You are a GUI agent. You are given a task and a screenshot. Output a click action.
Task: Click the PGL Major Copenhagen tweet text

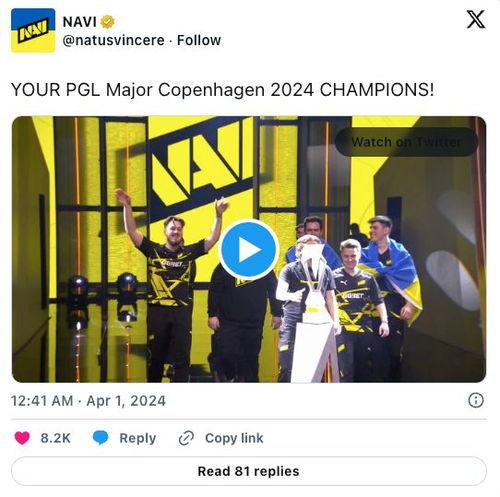coord(223,90)
